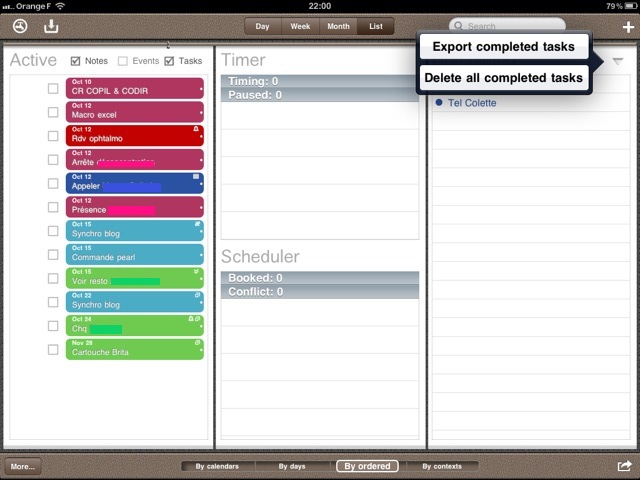Image resolution: width=640 pixels, height=480 pixels.
Task: Uncheck the Notes filter checkbox
Action: 77,61
